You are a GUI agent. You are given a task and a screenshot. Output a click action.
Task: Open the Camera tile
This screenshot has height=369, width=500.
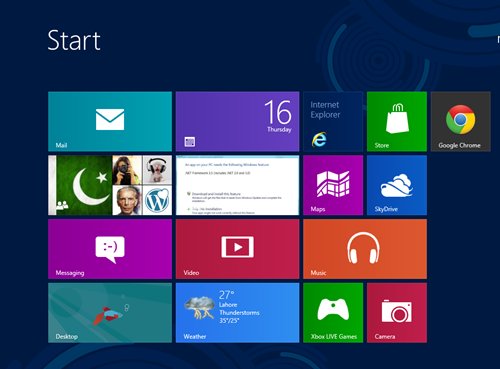coord(397,313)
